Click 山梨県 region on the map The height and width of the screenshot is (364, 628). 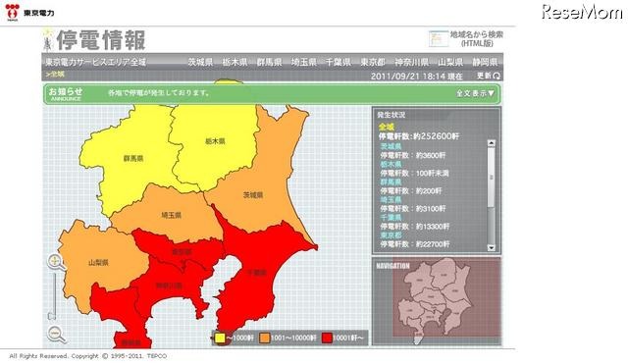click(98, 263)
